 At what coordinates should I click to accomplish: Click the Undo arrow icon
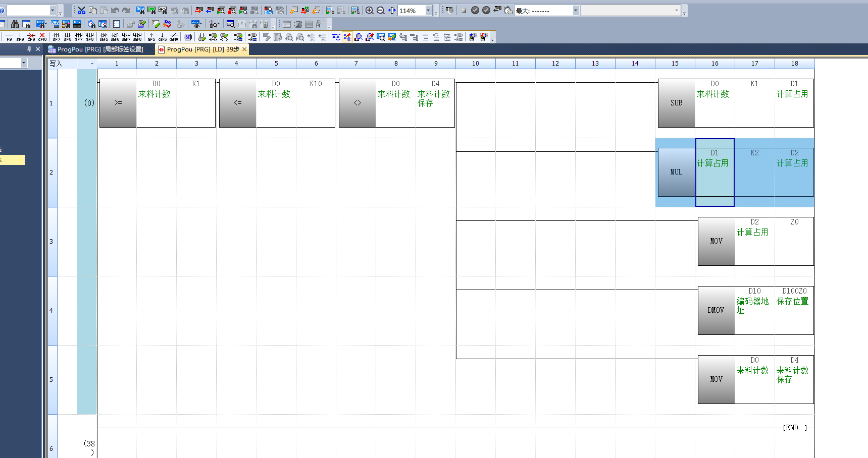click(115, 11)
